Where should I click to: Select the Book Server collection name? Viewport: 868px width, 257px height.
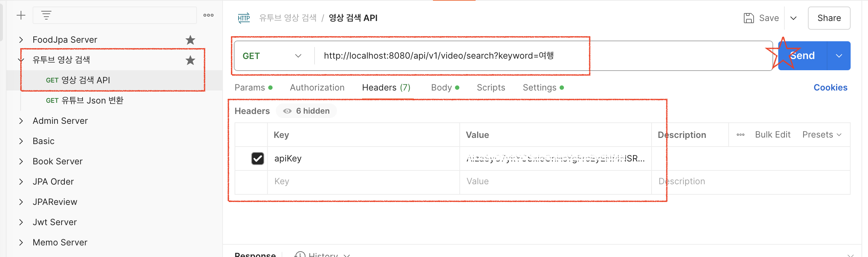click(x=58, y=161)
